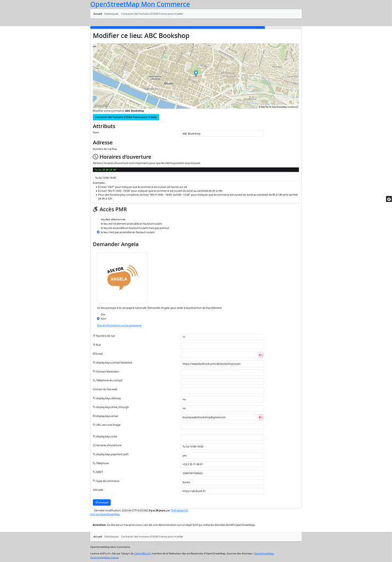Open Statistiques in the footer navigation

tap(111, 537)
